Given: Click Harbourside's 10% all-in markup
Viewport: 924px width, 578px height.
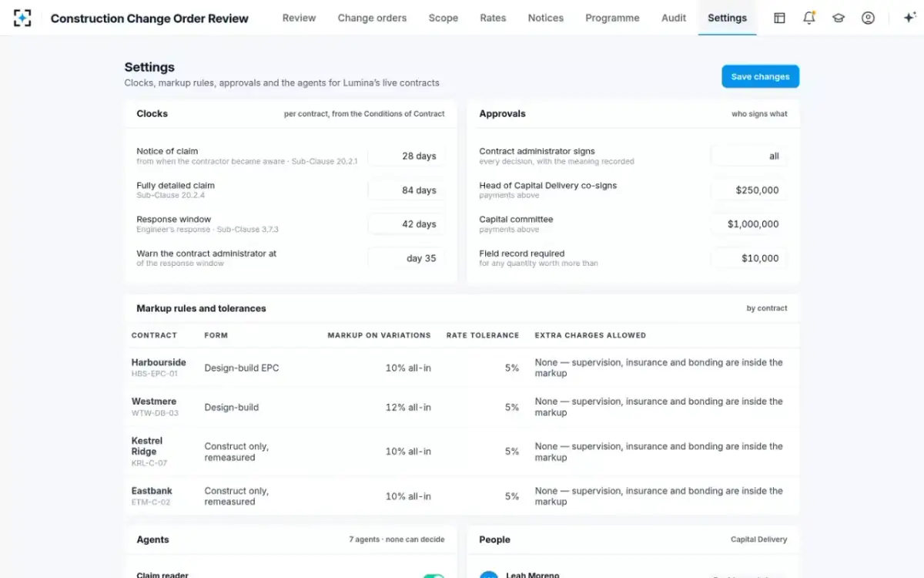Looking at the screenshot, I should click(408, 368).
